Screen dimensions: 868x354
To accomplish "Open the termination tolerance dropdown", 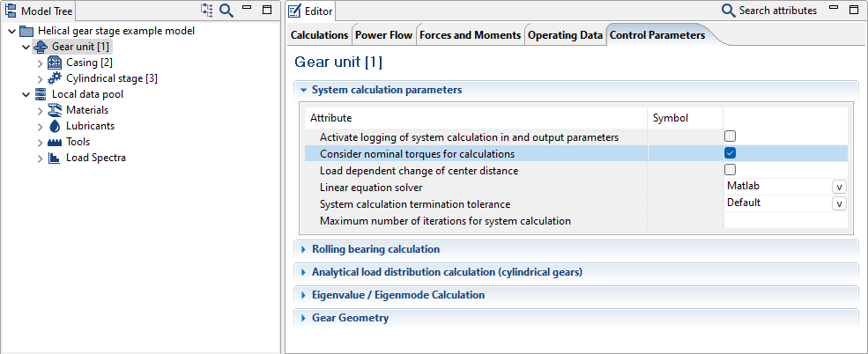I will pos(839,203).
